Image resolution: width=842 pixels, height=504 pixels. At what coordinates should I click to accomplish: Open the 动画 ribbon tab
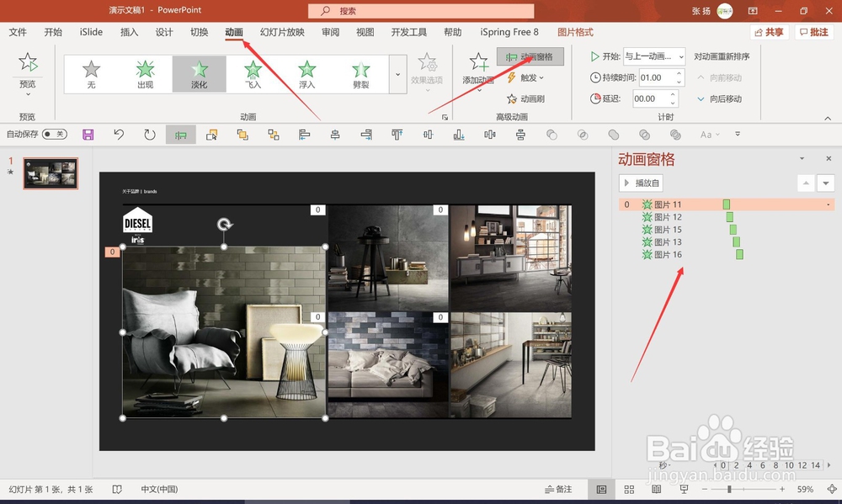233,32
